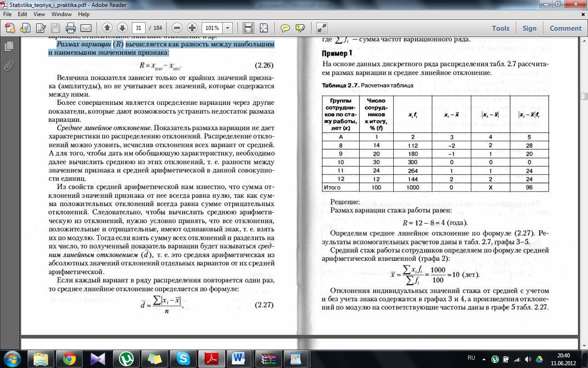Screen dimensions: 588x368
Task: Click the volume speaker tray icon
Action: point(527,358)
